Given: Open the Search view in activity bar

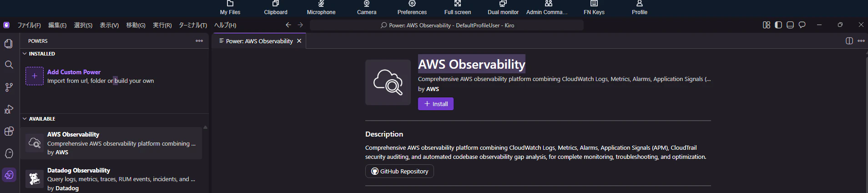Looking at the screenshot, I should pos(9,65).
